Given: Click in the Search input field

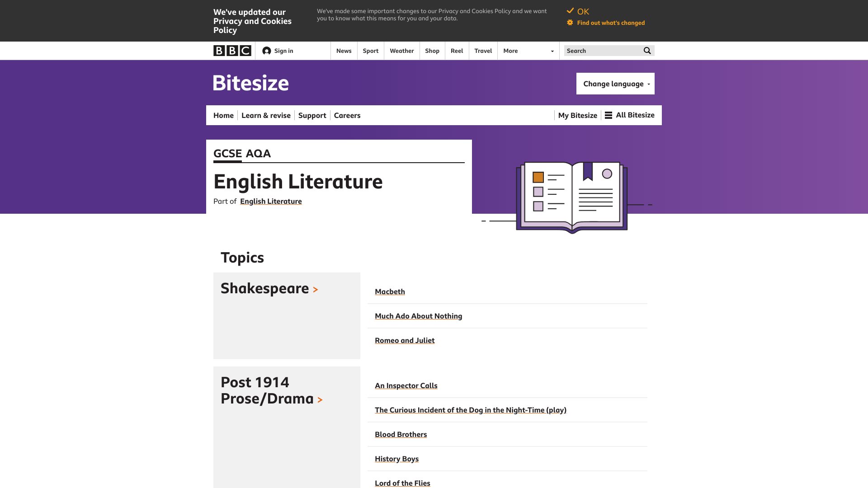Looking at the screenshot, I should [603, 51].
